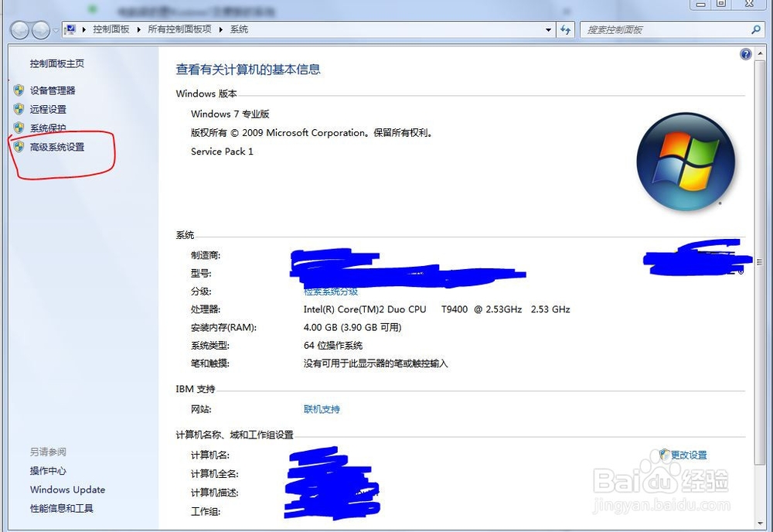Click the 4.00 GB (3.90 GB 可用) value
773x532 pixels.
click(x=352, y=327)
